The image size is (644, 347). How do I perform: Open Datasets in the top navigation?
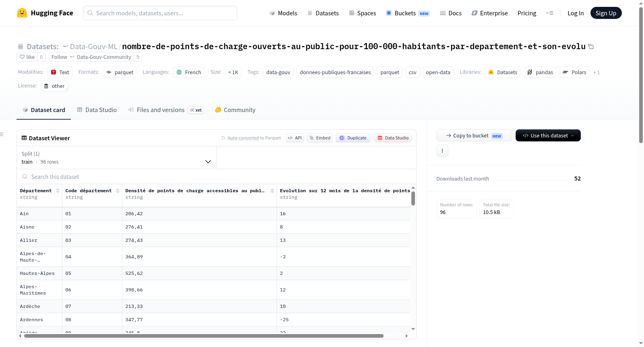(323, 13)
